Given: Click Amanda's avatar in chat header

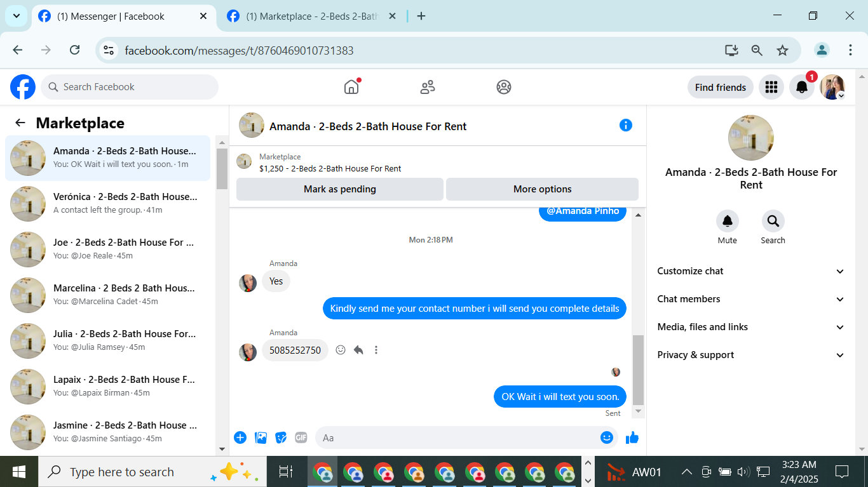Looking at the screenshot, I should (252, 125).
